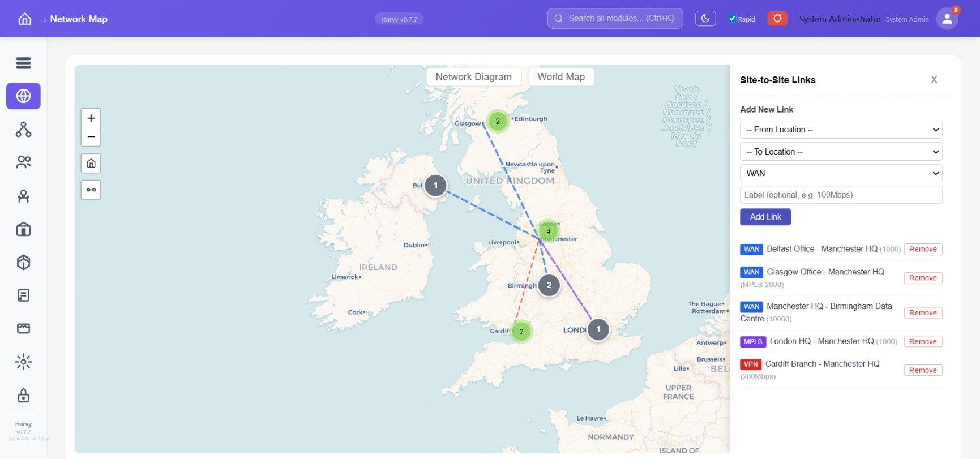Toggle the Rapid checkbox

pos(732,19)
